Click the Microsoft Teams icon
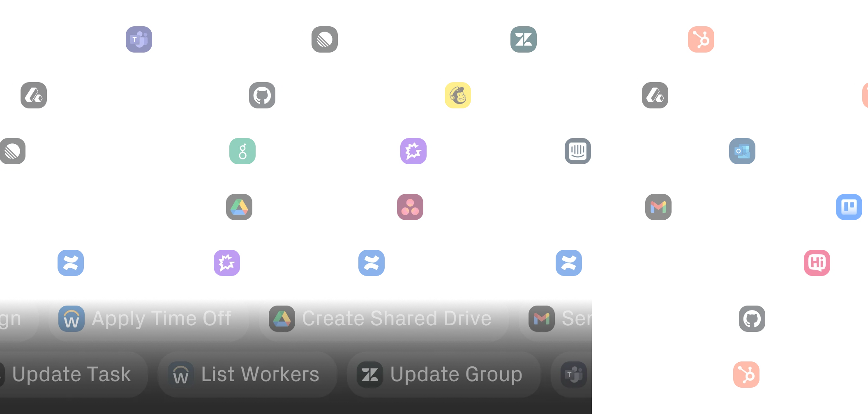Screen dimensions: 868x414 tap(139, 39)
